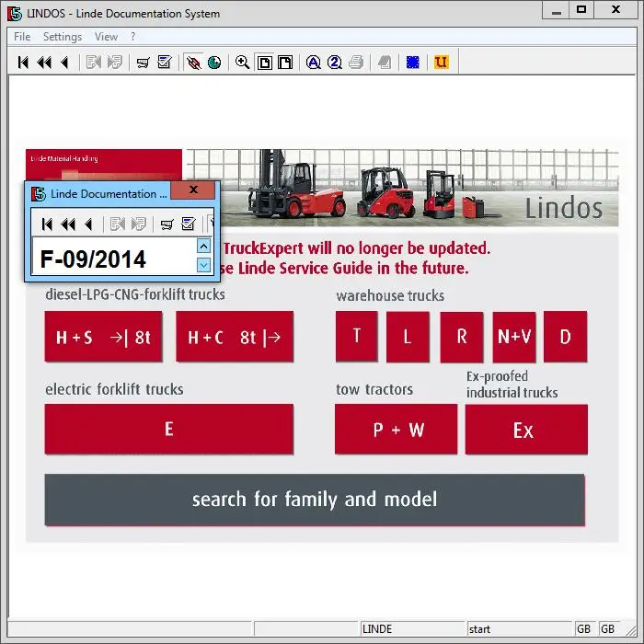
Task: Click the grayed notepad icon
Action: coord(385,63)
